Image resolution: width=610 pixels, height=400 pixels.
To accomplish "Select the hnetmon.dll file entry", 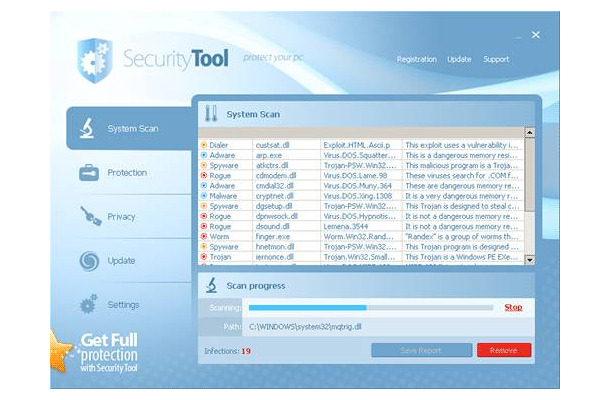I will click(x=275, y=247).
